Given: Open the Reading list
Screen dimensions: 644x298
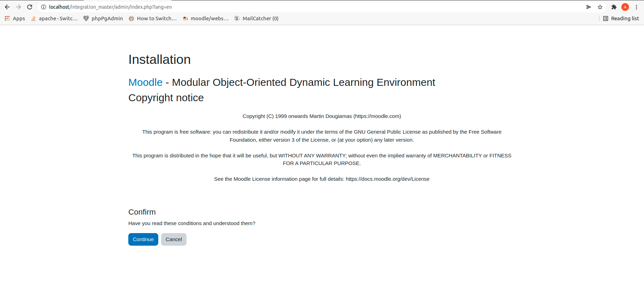Looking at the screenshot, I should [621, 18].
